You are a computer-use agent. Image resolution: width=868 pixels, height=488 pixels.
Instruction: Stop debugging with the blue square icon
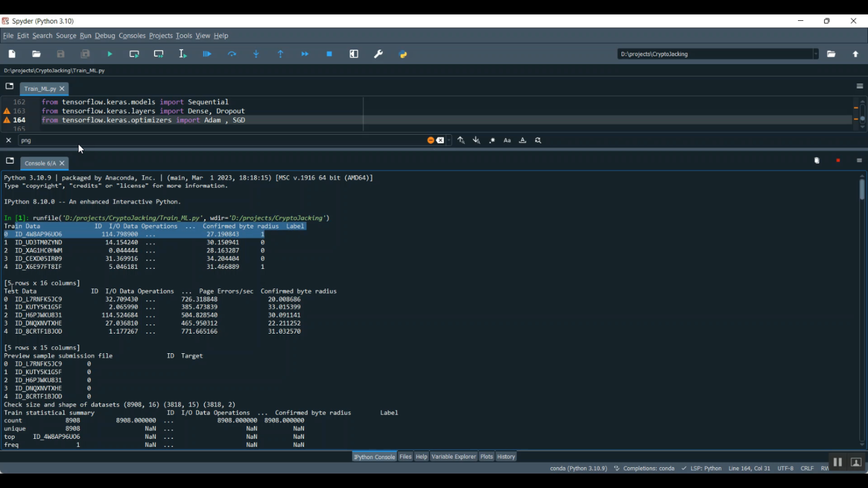(x=329, y=54)
